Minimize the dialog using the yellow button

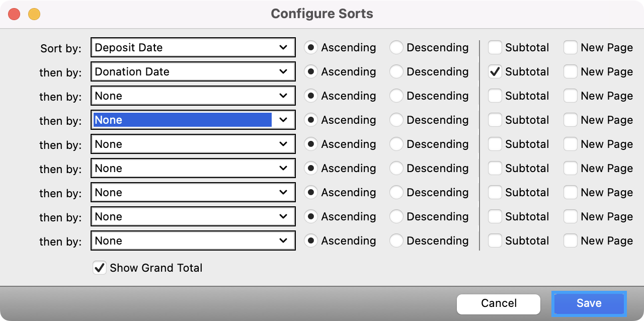[34, 14]
